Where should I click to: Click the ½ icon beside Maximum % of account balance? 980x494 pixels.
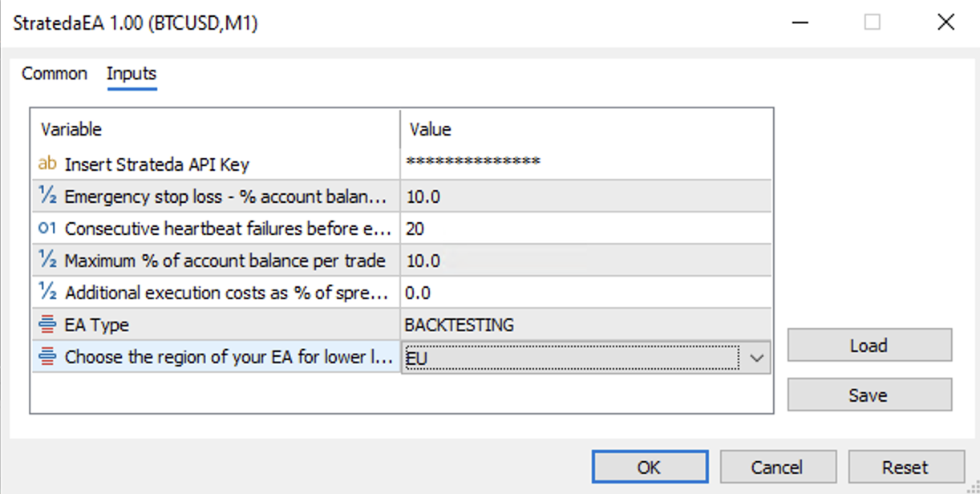[x=46, y=260]
